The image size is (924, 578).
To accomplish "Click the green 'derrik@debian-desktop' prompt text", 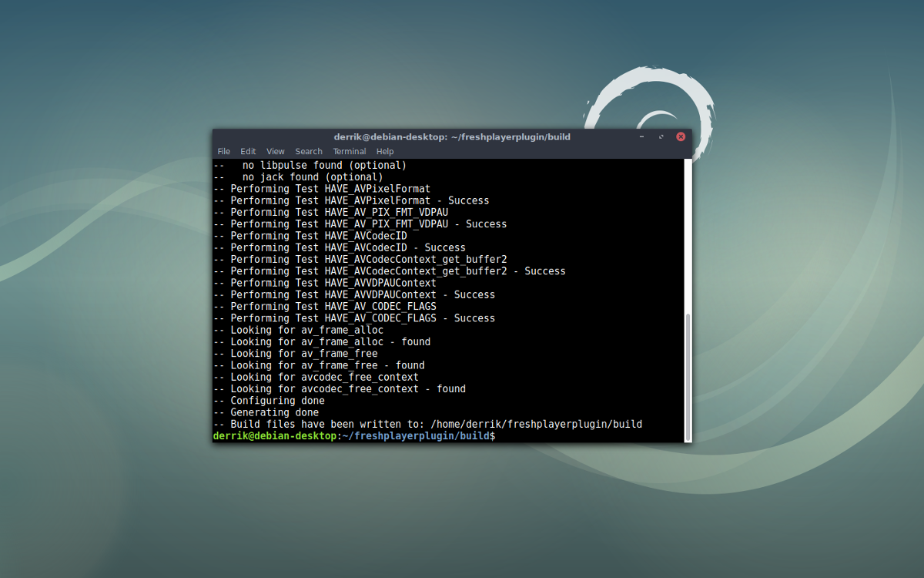I will click(275, 436).
